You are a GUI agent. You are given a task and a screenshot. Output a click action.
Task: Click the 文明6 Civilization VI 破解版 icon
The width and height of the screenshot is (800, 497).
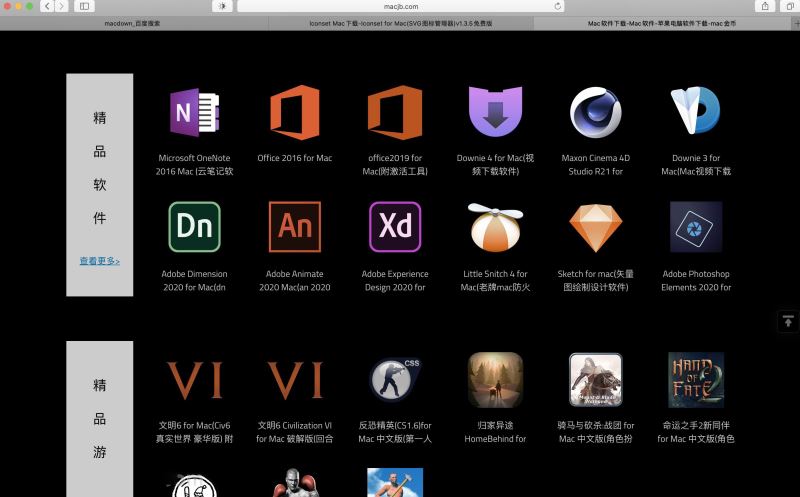[x=295, y=380]
